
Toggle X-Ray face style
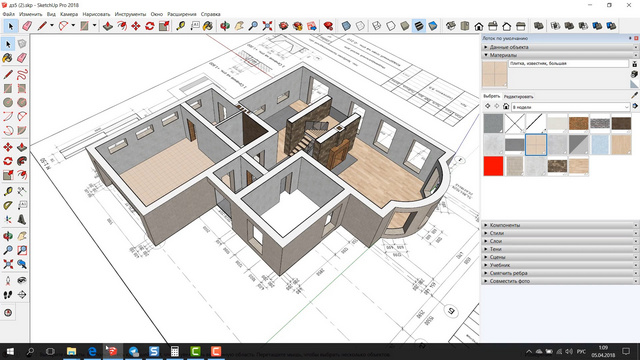(x=346, y=26)
